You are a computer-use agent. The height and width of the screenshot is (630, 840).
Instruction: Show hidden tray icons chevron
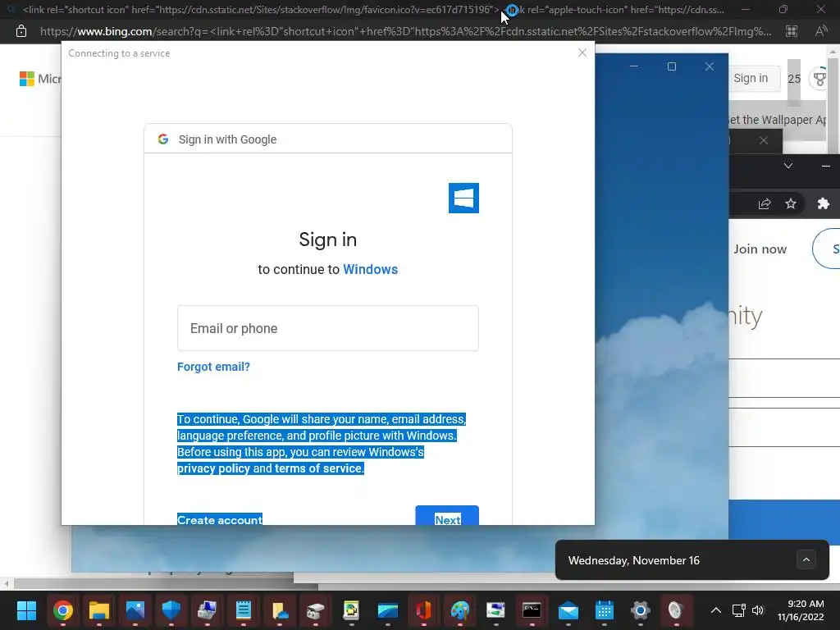click(715, 610)
